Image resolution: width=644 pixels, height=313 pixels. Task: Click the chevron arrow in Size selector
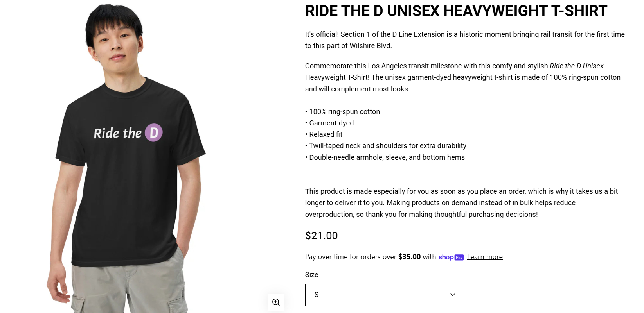tap(453, 295)
